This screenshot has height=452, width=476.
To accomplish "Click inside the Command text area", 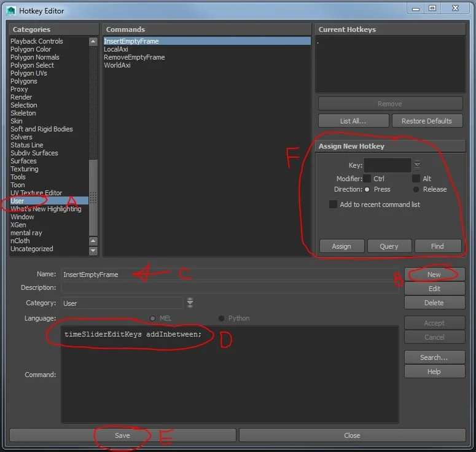I will [x=230, y=374].
